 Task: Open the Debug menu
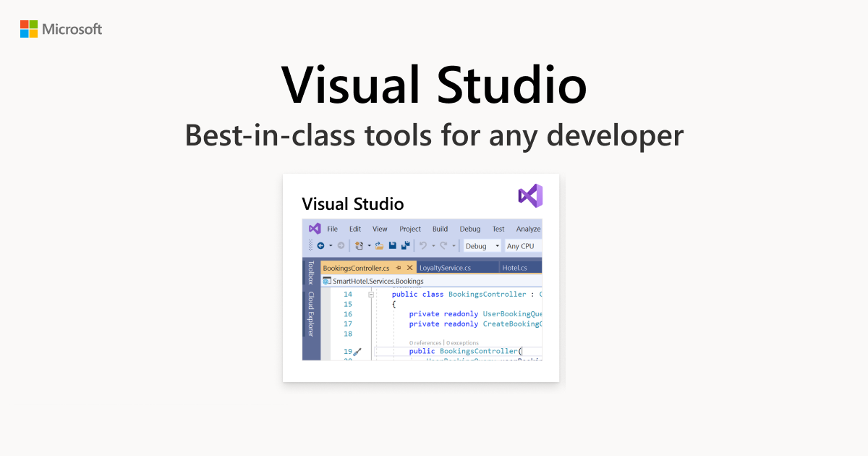tap(470, 229)
